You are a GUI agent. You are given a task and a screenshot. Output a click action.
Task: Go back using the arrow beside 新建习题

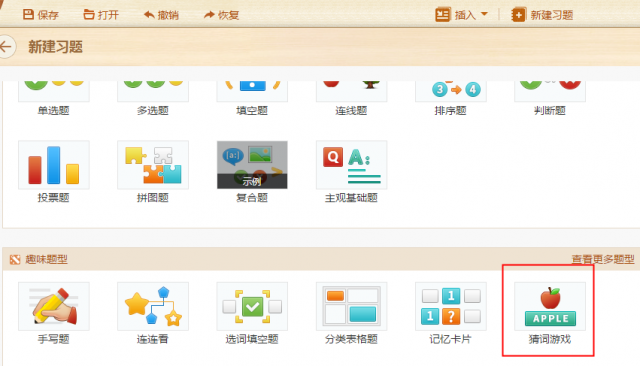pyautogui.click(x=6, y=47)
